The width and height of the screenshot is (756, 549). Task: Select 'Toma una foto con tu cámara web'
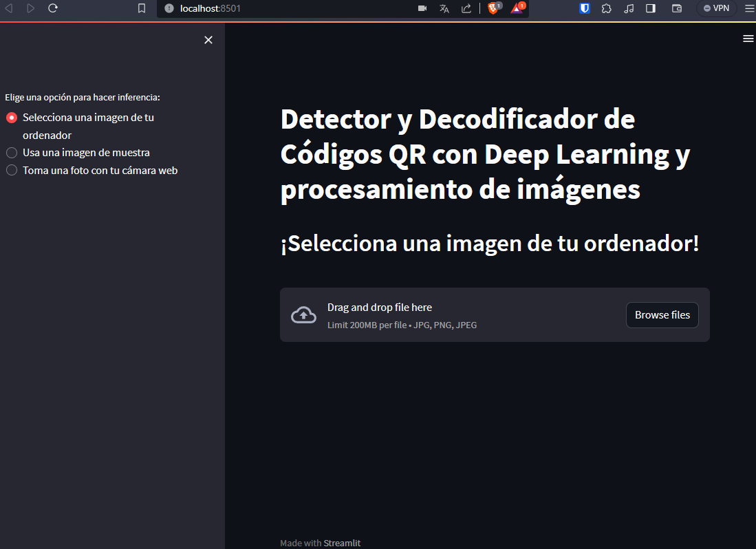click(11, 170)
